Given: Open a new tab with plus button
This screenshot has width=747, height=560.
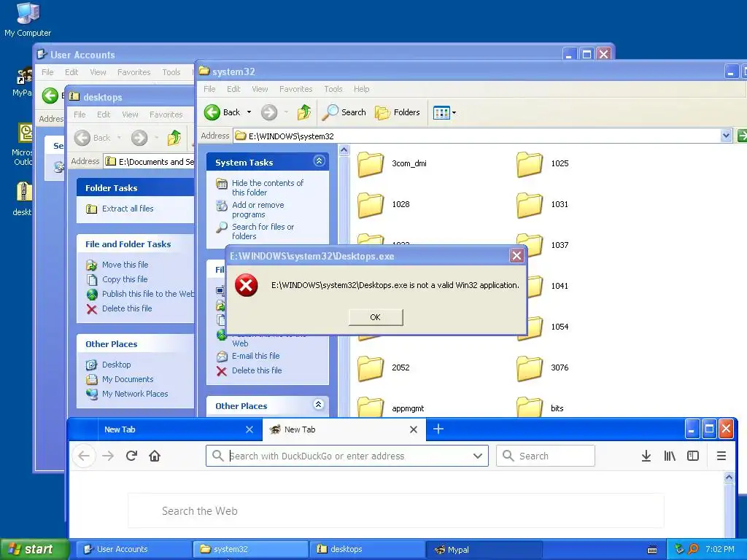Looking at the screenshot, I should (438, 429).
